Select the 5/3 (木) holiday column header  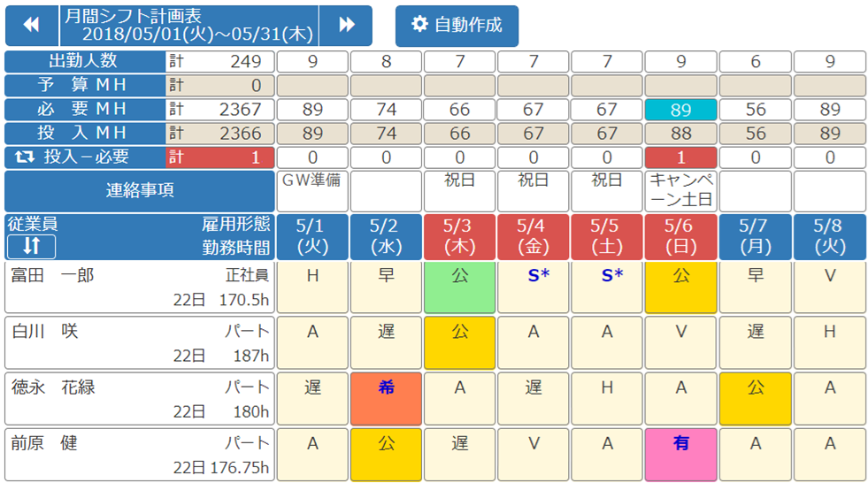pyautogui.click(x=460, y=237)
